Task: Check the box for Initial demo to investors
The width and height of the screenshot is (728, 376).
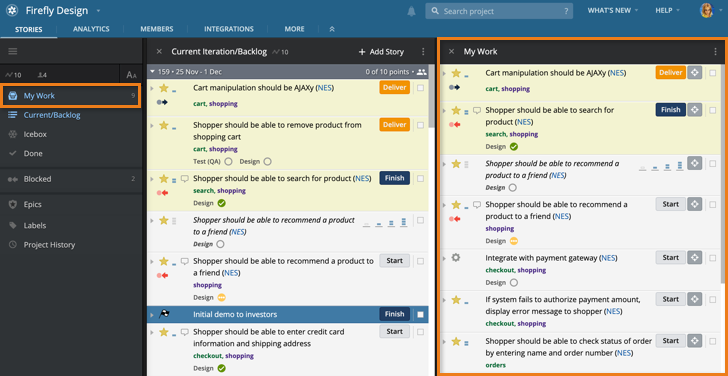Action: pos(420,315)
